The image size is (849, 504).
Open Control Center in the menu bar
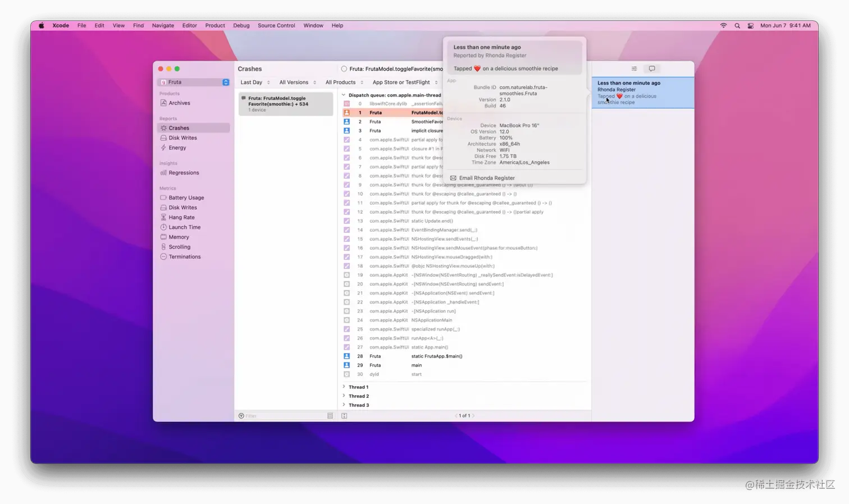point(751,26)
